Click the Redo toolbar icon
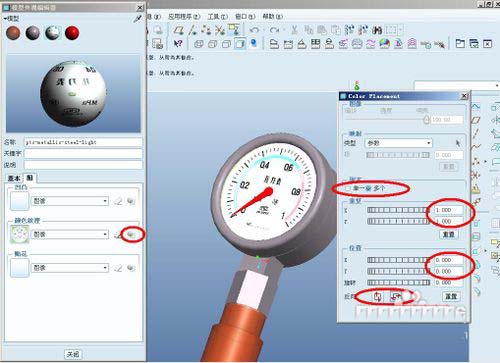The image size is (500, 363). point(274,30)
